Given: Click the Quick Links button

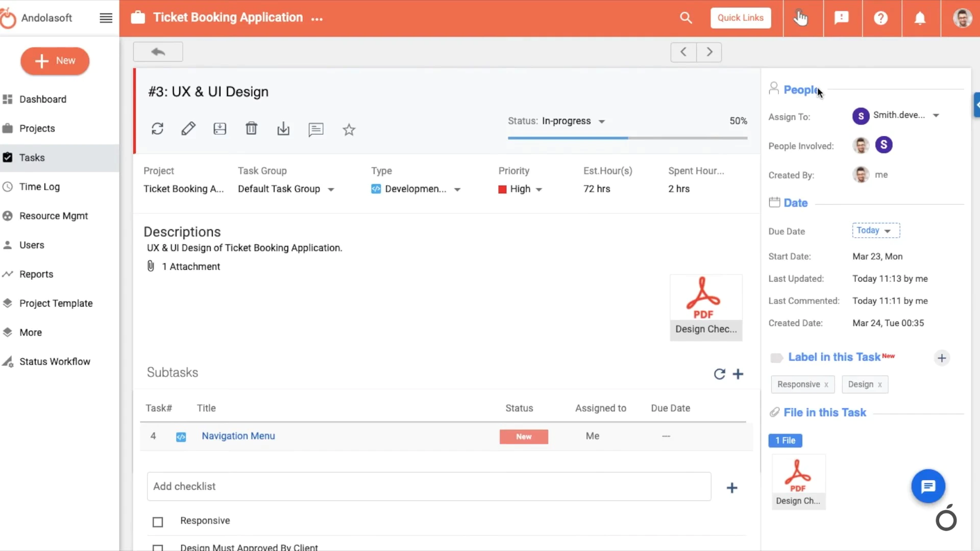Looking at the screenshot, I should coord(740,18).
